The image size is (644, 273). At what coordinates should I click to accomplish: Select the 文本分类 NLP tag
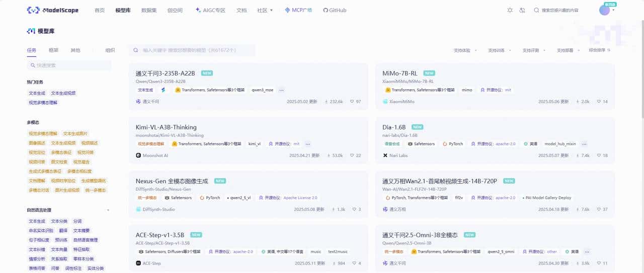59,221
